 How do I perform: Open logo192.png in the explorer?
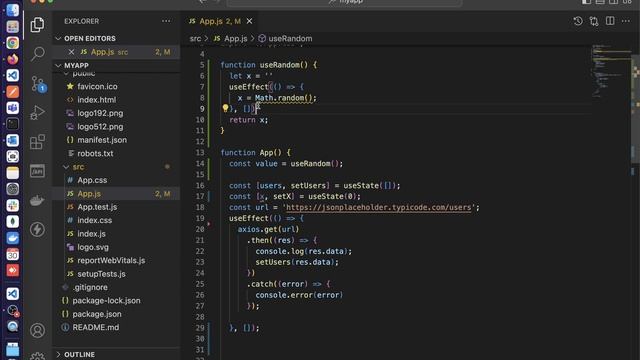[100, 113]
